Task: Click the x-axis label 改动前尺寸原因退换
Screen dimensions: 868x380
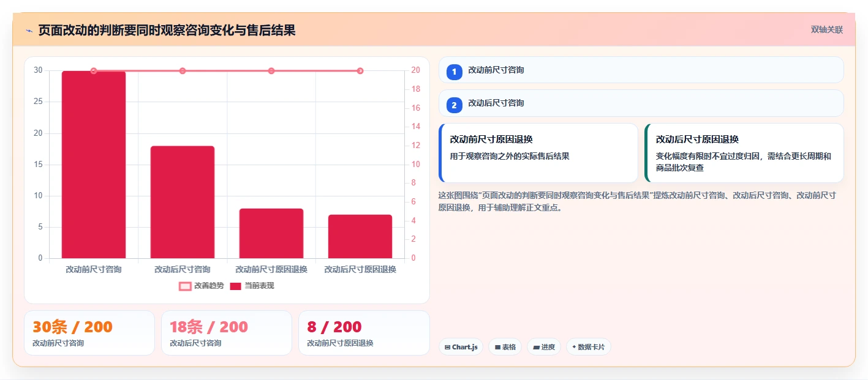Action: (271, 269)
